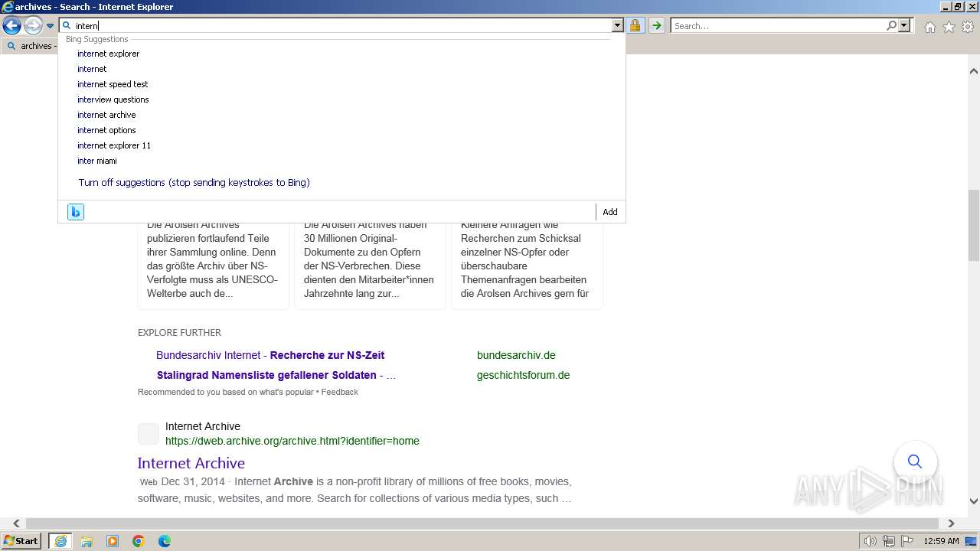Expand the address bar autocomplete dropdown arrow
980x551 pixels.
[618, 25]
